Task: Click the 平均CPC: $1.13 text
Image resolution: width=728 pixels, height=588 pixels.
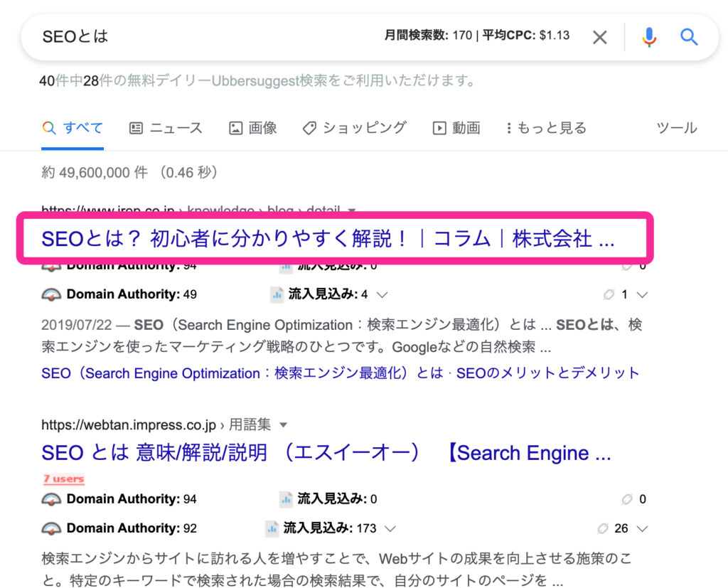Action: (x=526, y=36)
